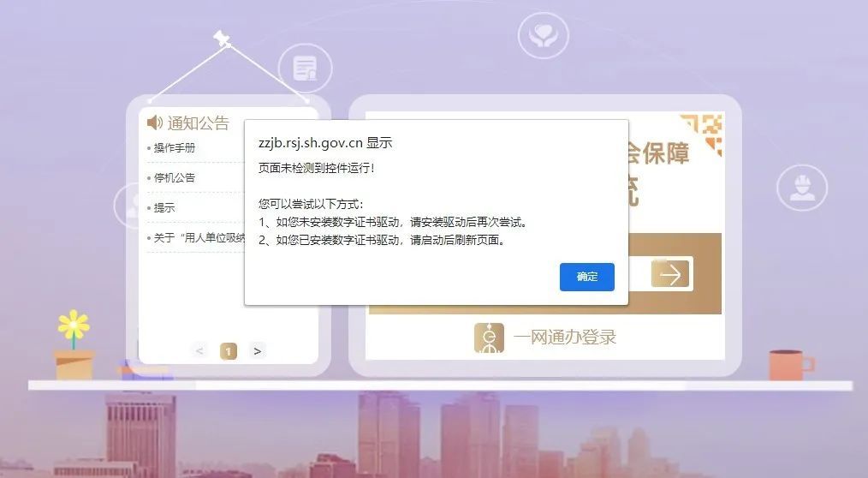This screenshot has height=478, width=868.
Task: Click the document circle icon above notices
Action: [x=305, y=69]
